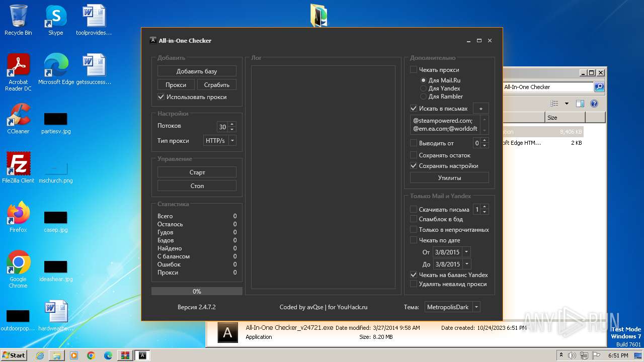The image size is (644, 362).
Task: Select mschurch.png desktop file
Action: point(56,171)
